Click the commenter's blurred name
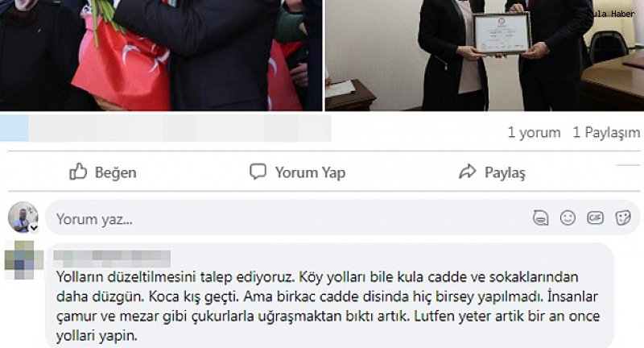 (112, 259)
